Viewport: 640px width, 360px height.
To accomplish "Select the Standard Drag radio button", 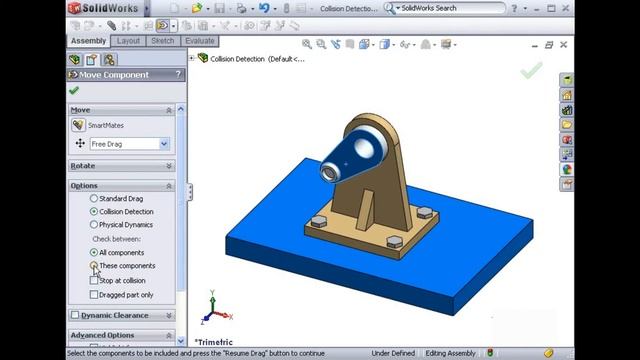I will (94, 198).
